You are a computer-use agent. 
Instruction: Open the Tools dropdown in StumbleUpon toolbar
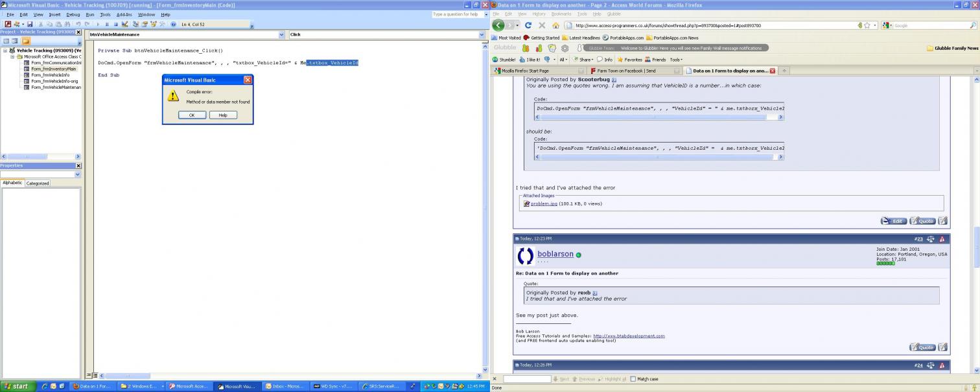coord(676,60)
